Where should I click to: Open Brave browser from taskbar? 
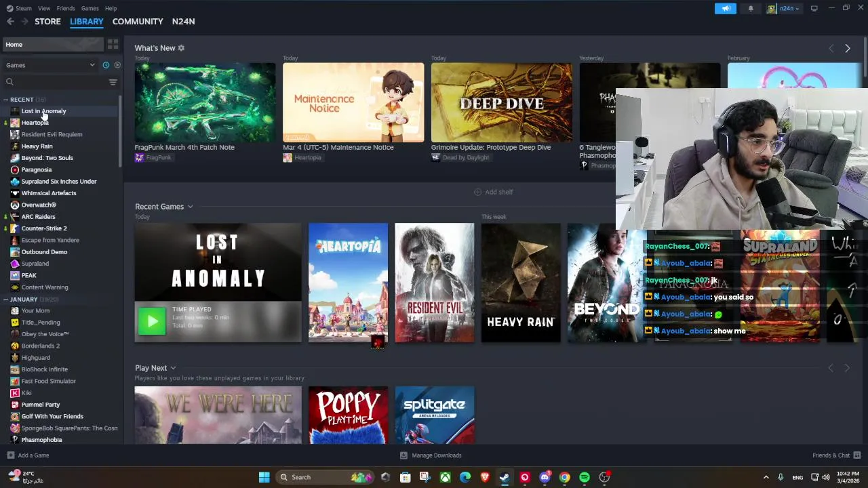(x=485, y=477)
